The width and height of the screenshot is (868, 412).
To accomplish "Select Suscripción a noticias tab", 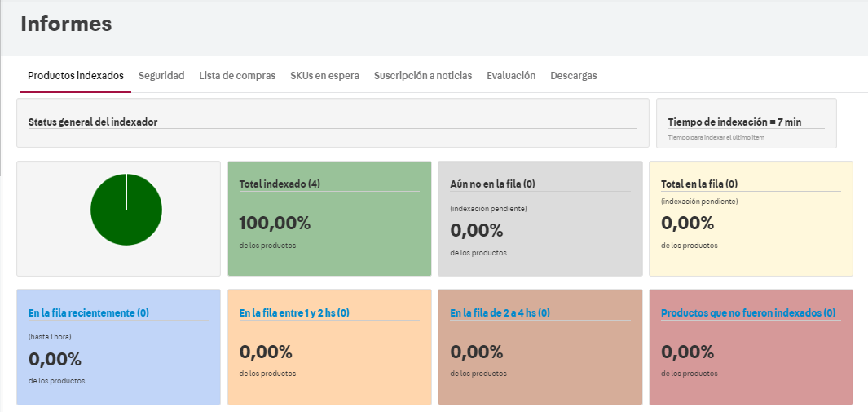I will (422, 75).
